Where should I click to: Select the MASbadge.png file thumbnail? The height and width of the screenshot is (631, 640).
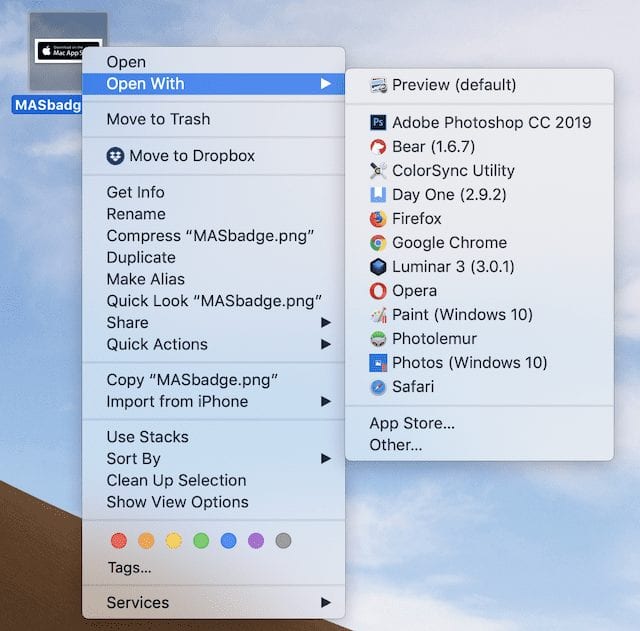coord(68,50)
